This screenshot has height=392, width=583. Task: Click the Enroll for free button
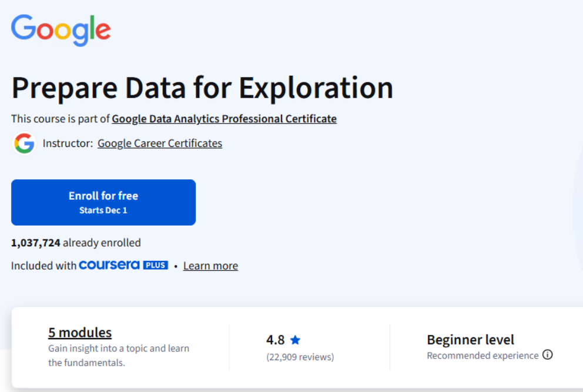click(103, 202)
